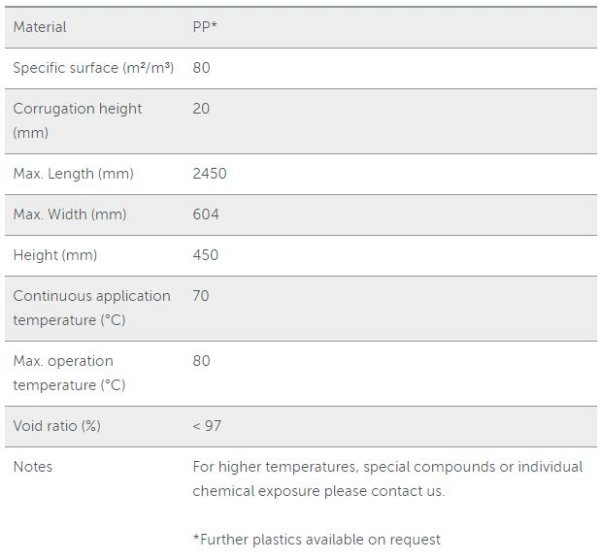600x560 pixels.
Task: Click the "Further plastics available on request" footnote
Action: click(x=316, y=539)
